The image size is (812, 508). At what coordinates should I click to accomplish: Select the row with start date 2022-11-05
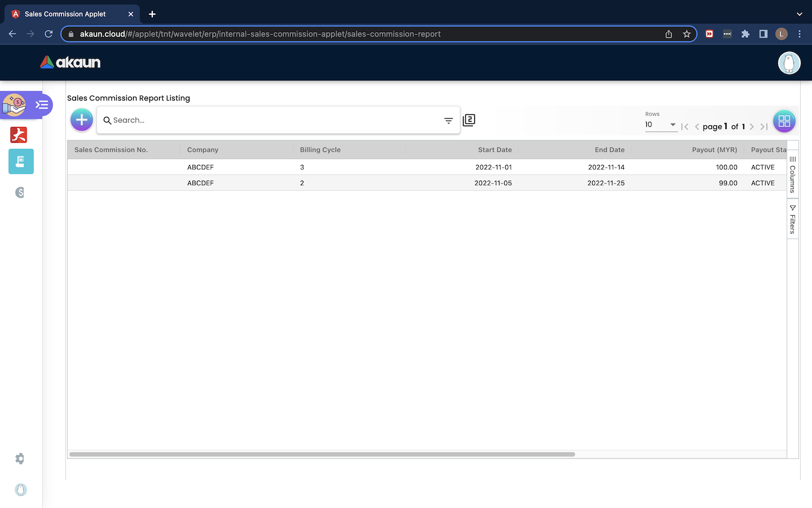point(427,183)
